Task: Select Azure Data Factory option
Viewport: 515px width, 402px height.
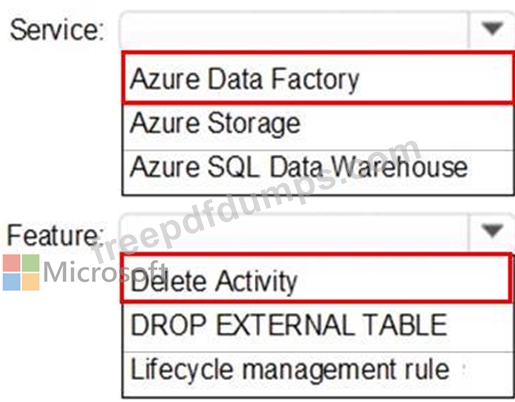Action: (318, 78)
